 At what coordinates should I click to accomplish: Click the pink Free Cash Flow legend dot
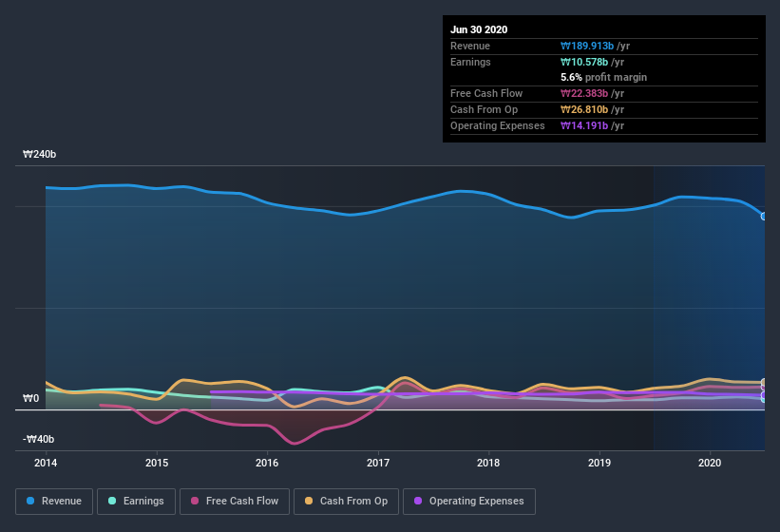pos(195,501)
